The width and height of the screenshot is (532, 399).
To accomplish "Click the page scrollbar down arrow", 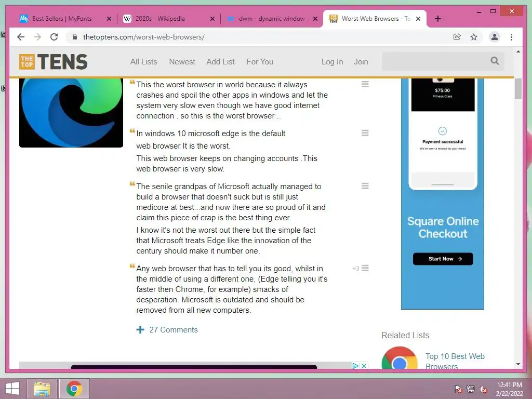I will [x=518, y=364].
